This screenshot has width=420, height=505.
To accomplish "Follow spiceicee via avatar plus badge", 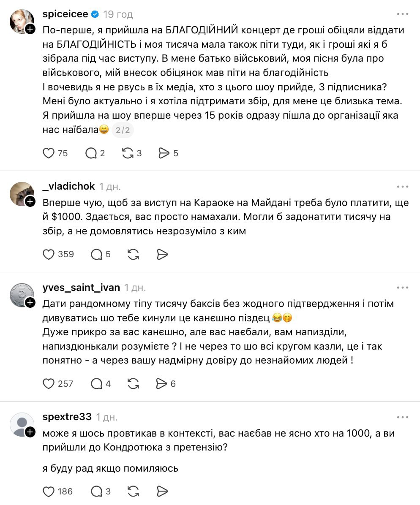I will pyautogui.click(x=30, y=29).
